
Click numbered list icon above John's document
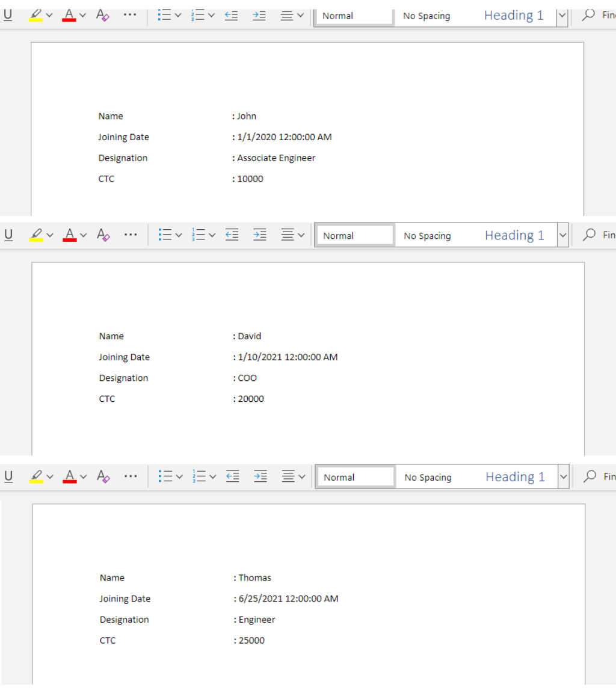[x=197, y=15]
